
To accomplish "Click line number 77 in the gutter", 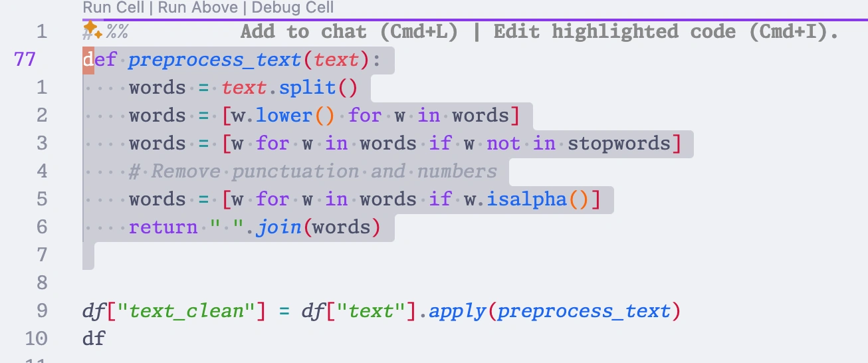I will [25, 60].
